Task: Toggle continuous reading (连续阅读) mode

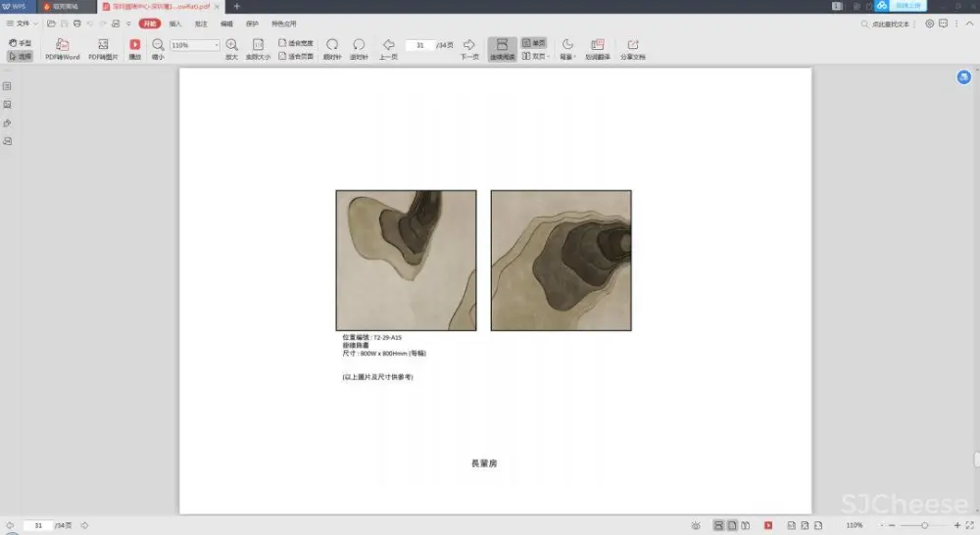Action: pos(502,49)
